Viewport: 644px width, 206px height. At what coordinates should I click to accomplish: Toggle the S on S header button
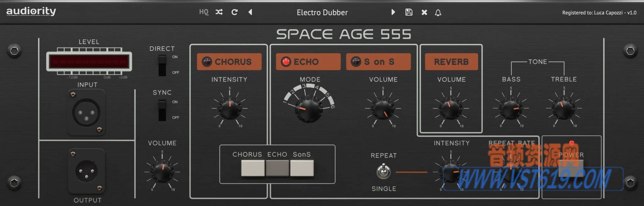coord(379,61)
